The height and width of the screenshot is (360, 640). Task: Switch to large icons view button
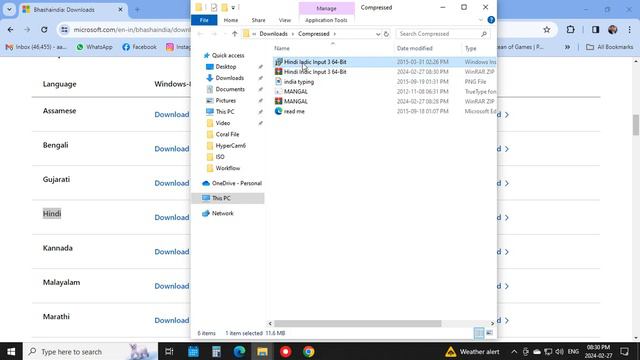(x=489, y=333)
